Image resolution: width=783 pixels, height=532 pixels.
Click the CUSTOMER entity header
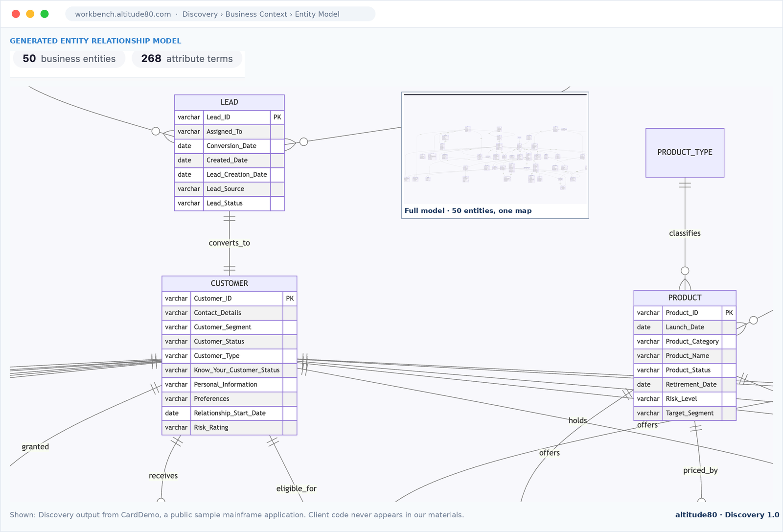pos(229,283)
